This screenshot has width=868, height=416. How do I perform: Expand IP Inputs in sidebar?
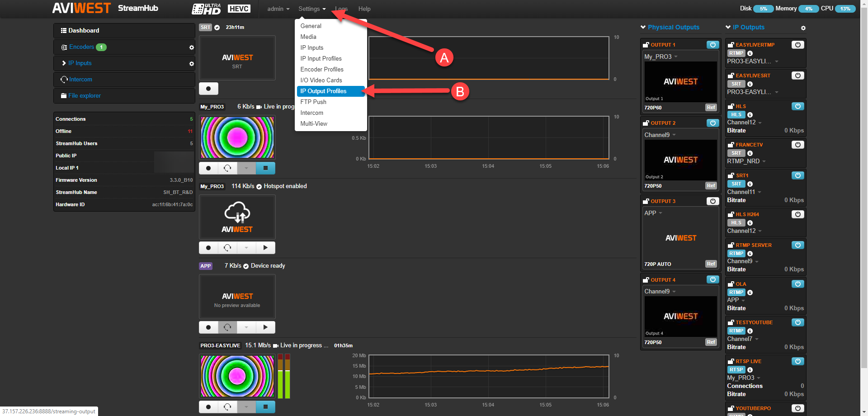(x=64, y=63)
